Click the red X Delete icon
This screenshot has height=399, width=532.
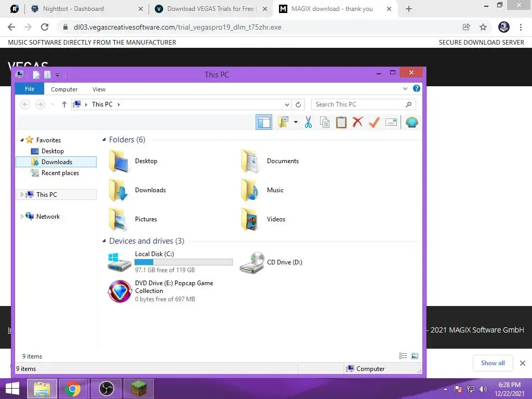(357, 122)
